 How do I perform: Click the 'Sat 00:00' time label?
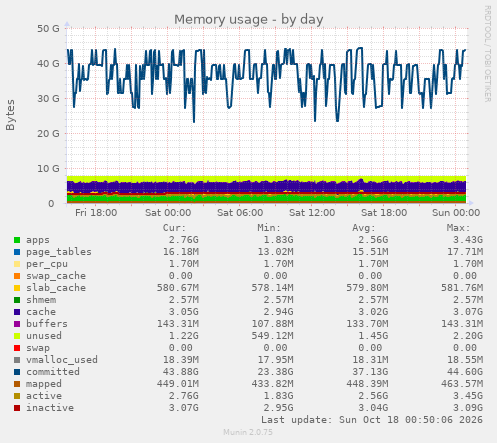168,213
